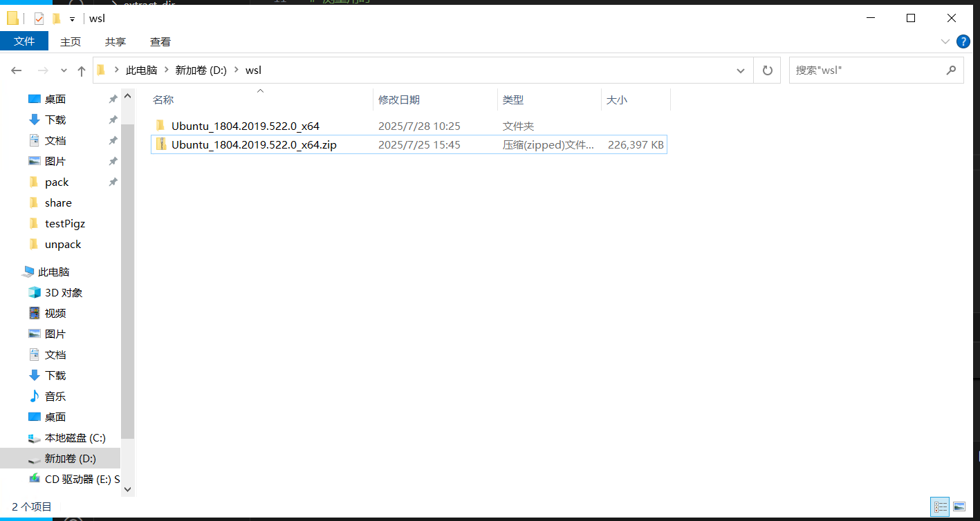This screenshot has height=521, width=980.
Task: Open the address bar history dropdown
Action: pos(741,70)
